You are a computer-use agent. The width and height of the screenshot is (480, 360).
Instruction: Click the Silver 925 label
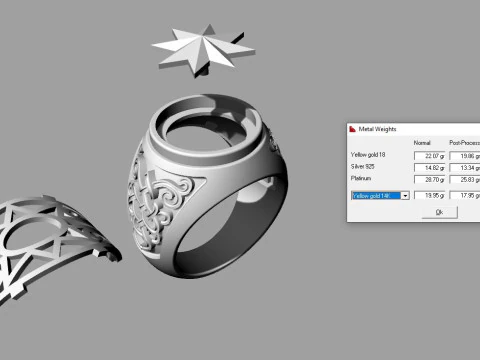[362, 166]
